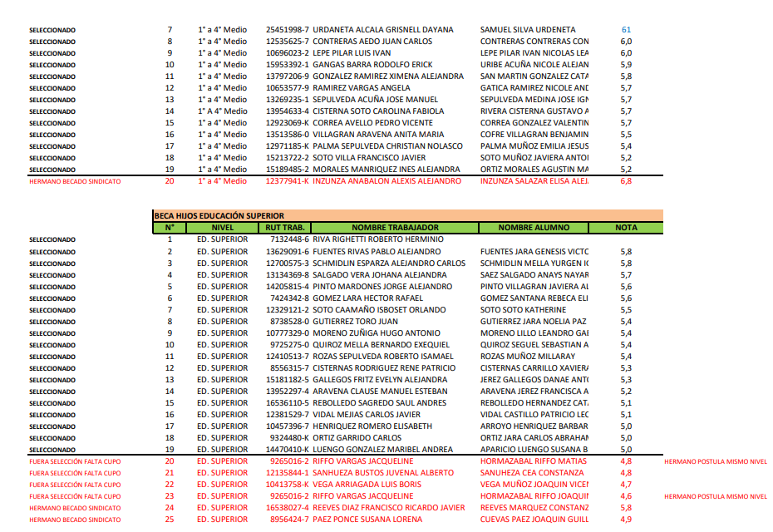Screen dimensions: 773x532
Task: Click worker SALGADO VERA JOHANA ALEJANDRA
Action: (380, 275)
